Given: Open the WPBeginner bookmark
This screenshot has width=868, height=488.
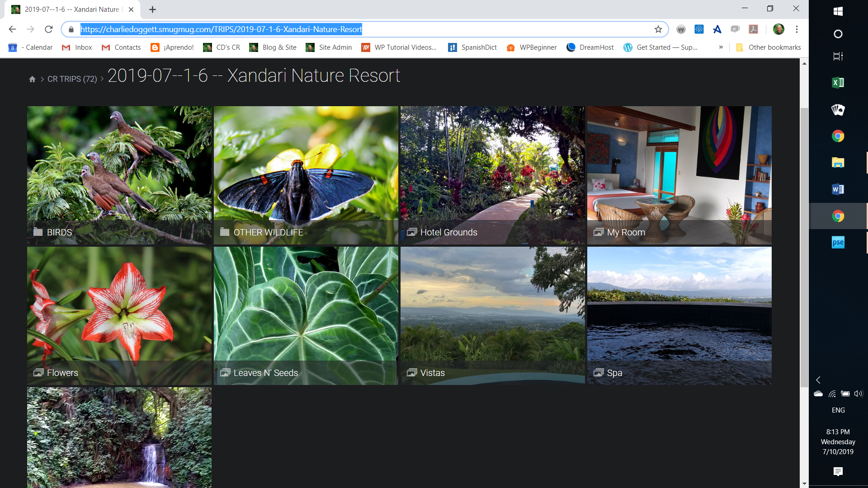Looking at the screenshot, I should pos(532,47).
